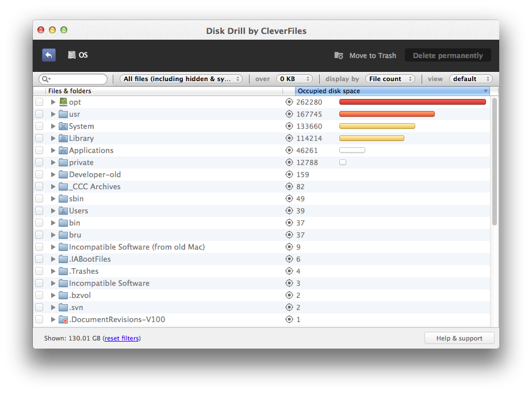Click the target icon in the private row
This screenshot has height=394, width=532.
(289, 162)
